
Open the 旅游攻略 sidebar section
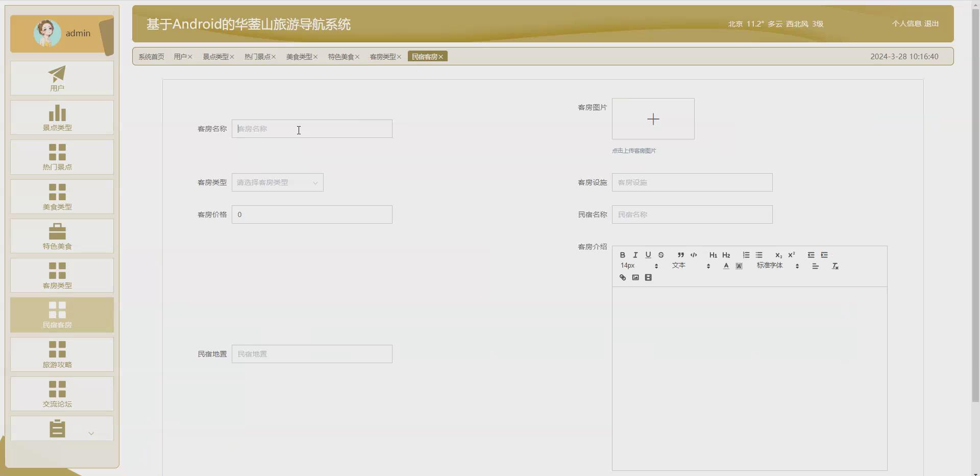pos(58,354)
